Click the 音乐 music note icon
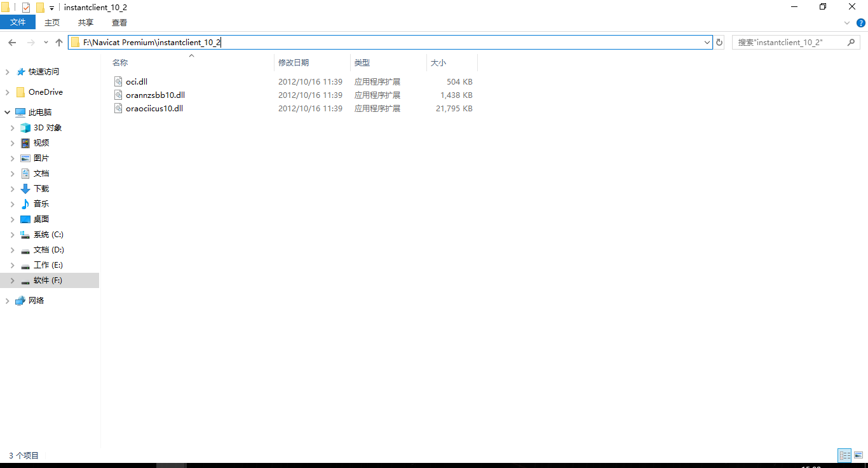 pos(25,204)
